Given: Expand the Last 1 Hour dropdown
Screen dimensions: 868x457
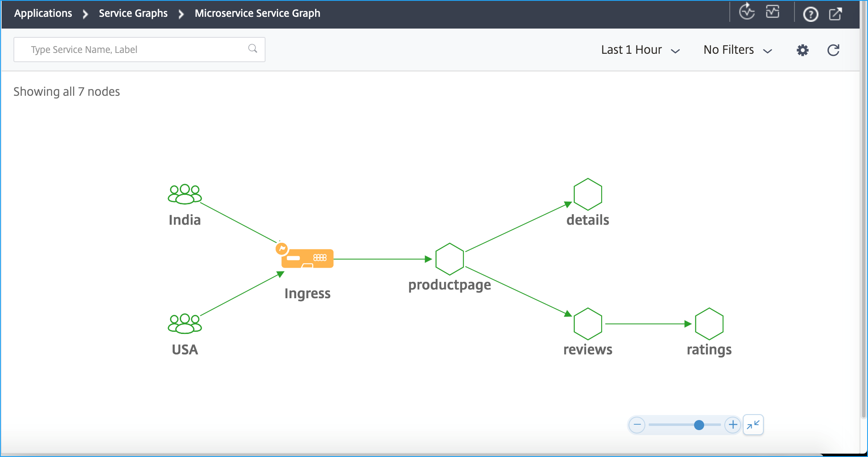Looking at the screenshot, I should tap(640, 50).
